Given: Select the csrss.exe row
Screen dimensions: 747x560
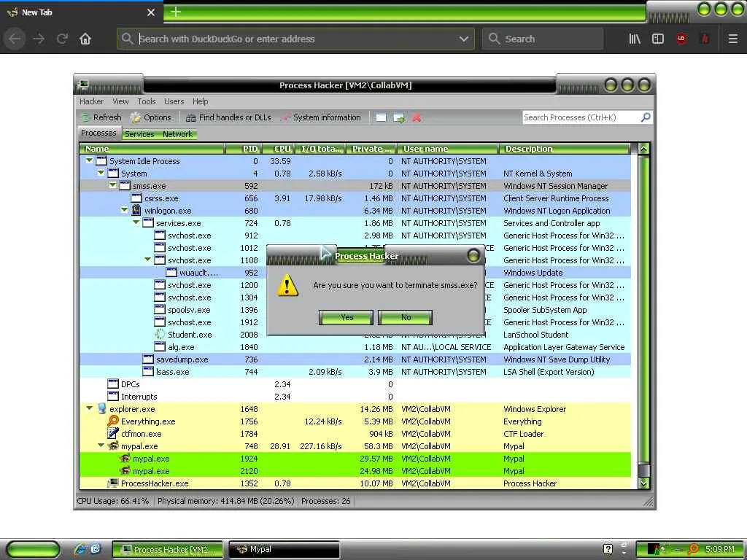Looking at the screenshot, I should (x=355, y=198).
